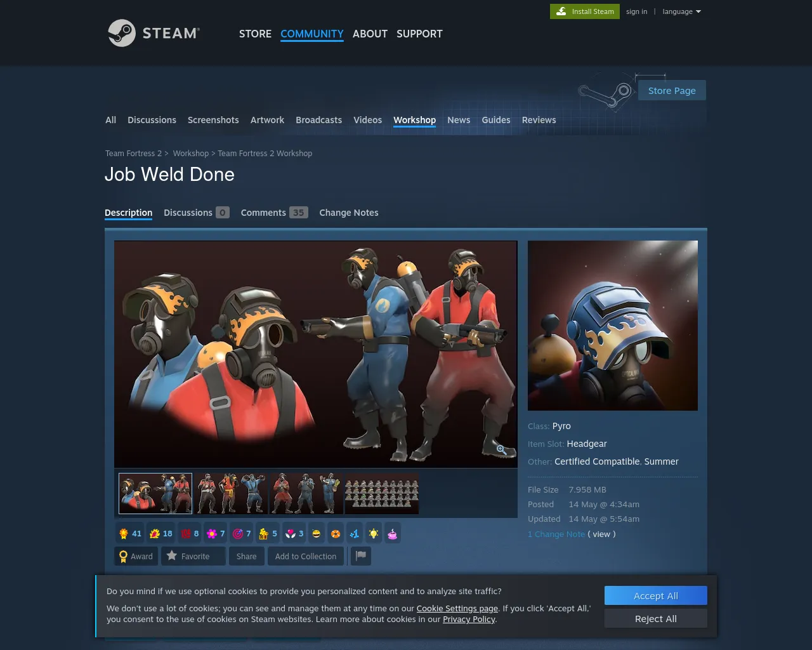The image size is (812, 650).
Task: Click the magnifier zoom icon on main image
Action: tap(501, 449)
